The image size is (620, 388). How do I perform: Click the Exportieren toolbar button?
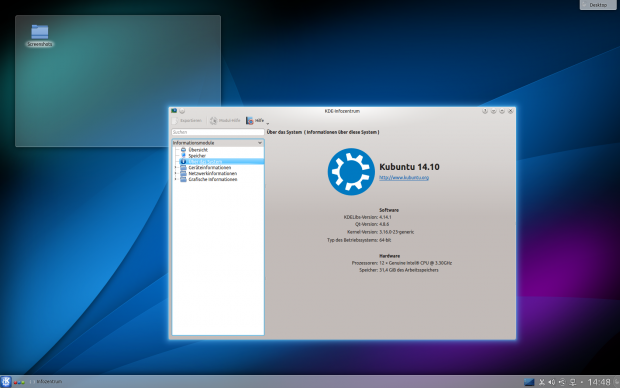(187, 120)
